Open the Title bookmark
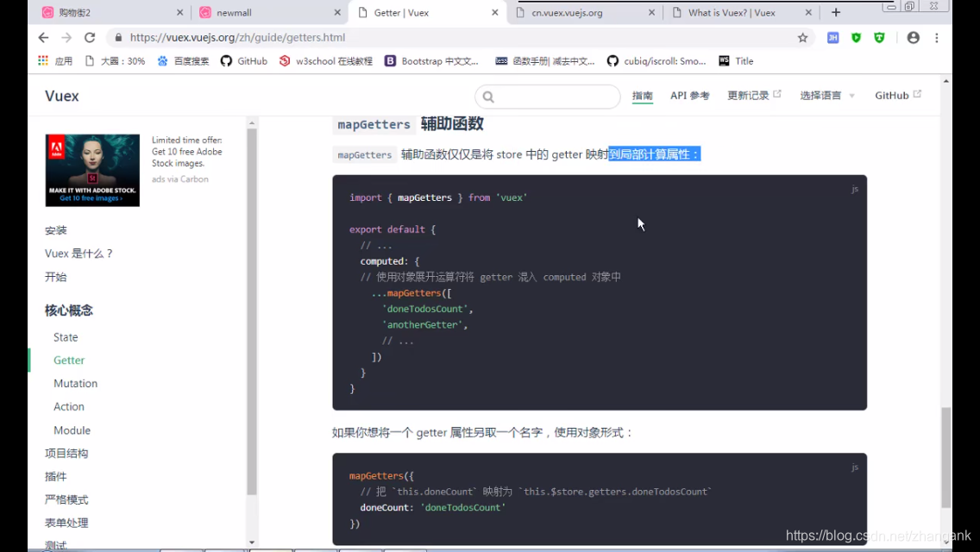The height and width of the screenshot is (552, 980). 736,60
